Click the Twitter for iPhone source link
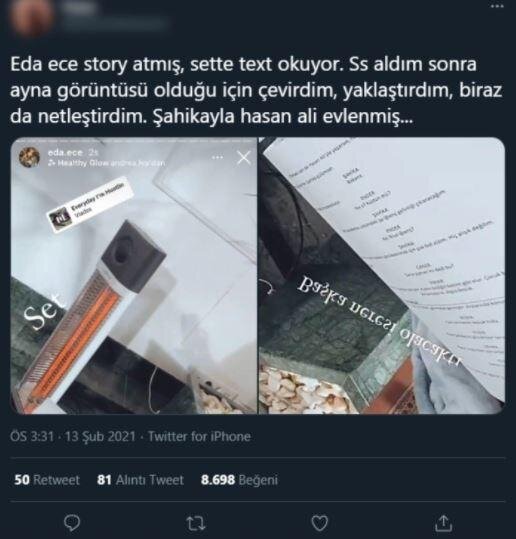Screen dimensions: 516x539 (199, 437)
